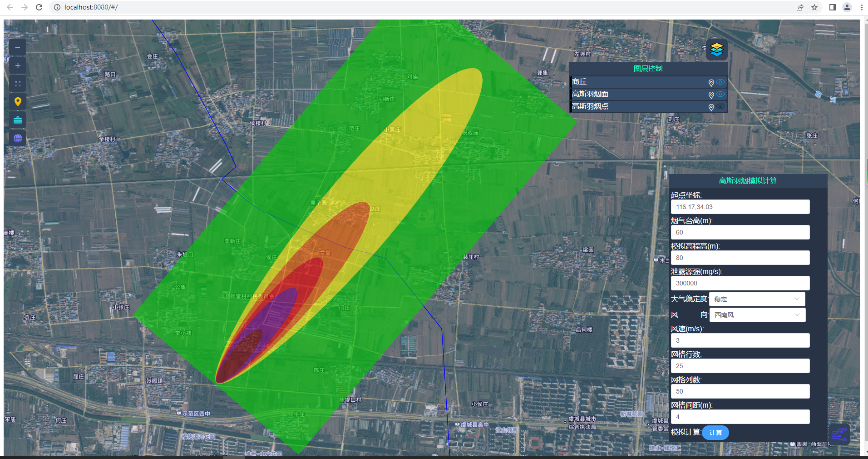This screenshot has height=459, width=868.
Task: Select the 商丘 layer row
Action: pyautogui.click(x=648, y=82)
